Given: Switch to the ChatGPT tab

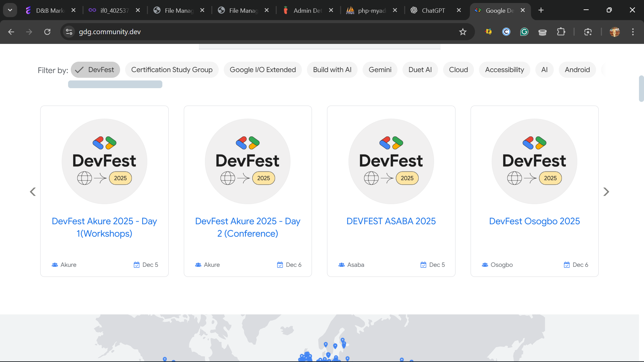Looking at the screenshot, I should pos(433,10).
